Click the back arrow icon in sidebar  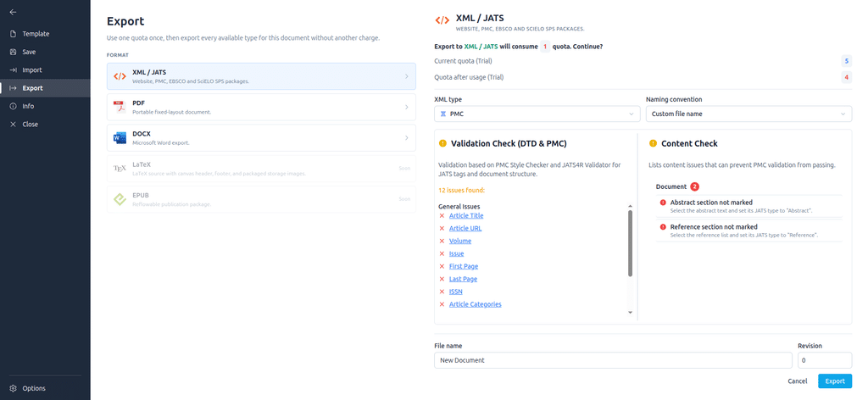tap(13, 12)
